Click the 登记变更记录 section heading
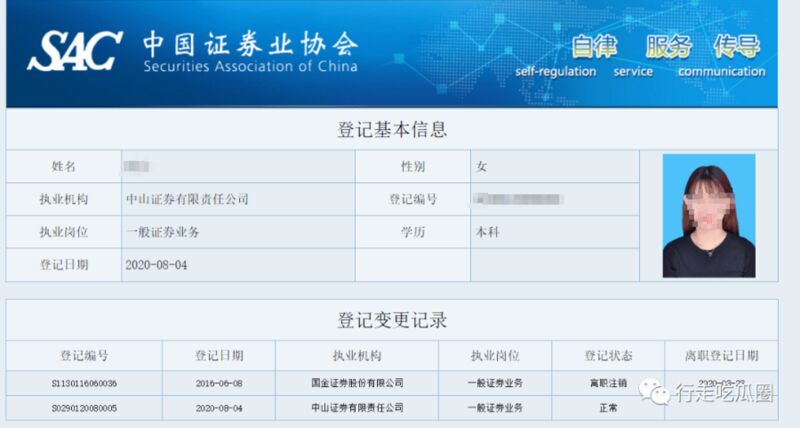 point(392,320)
